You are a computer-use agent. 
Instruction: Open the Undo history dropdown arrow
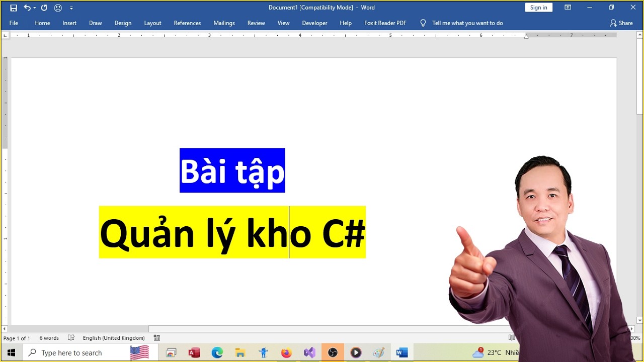[x=34, y=8]
